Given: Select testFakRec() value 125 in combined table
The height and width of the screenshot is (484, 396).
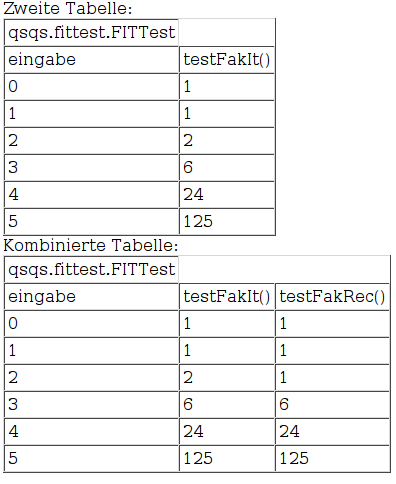Looking at the screenshot, I should click(x=332, y=458).
